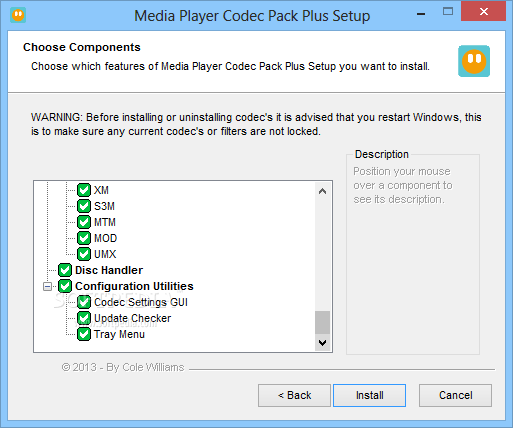Screen dimensions: 513x428
Task: Collapse the Configuration Utilities tree node
Action: point(47,286)
